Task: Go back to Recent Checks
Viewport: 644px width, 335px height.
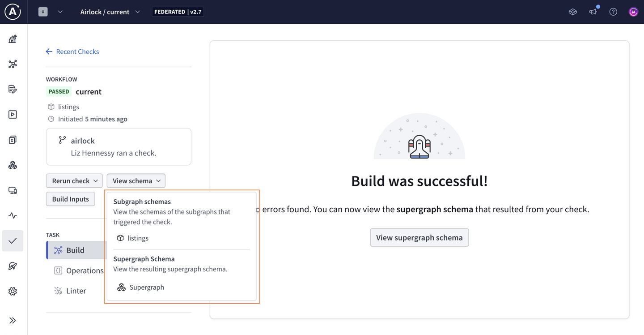Action: pyautogui.click(x=72, y=52)
